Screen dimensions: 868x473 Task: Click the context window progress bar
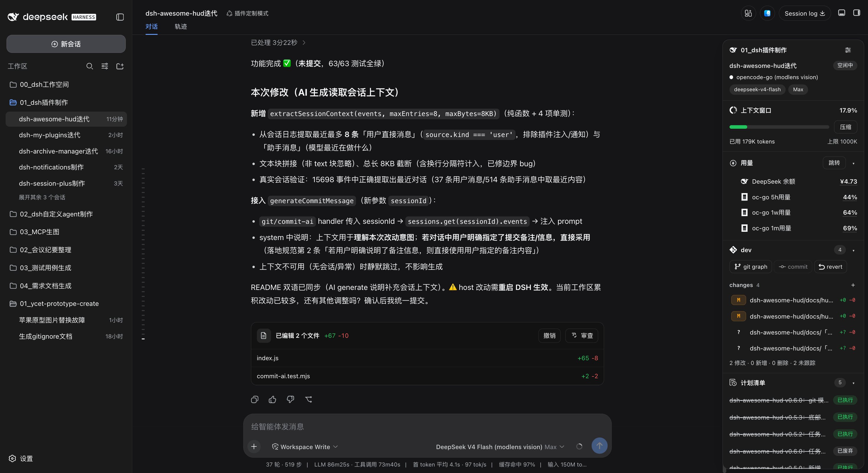pos(779,127)
